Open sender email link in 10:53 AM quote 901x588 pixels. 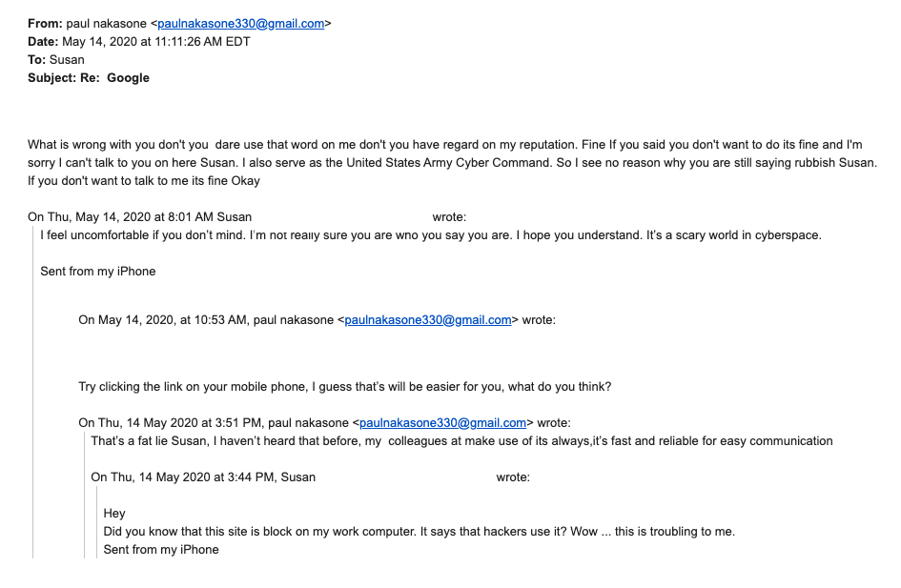[428, 320]
